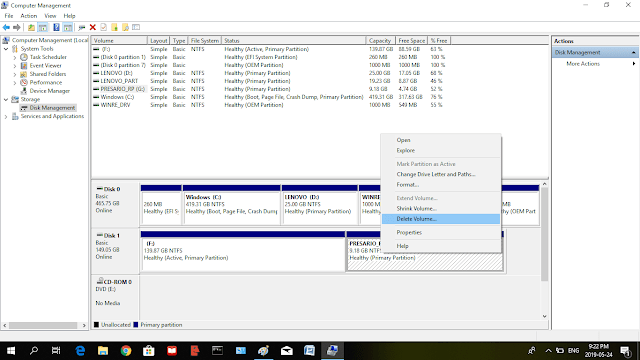Expand the Performance node

click(x=15, y=82)
